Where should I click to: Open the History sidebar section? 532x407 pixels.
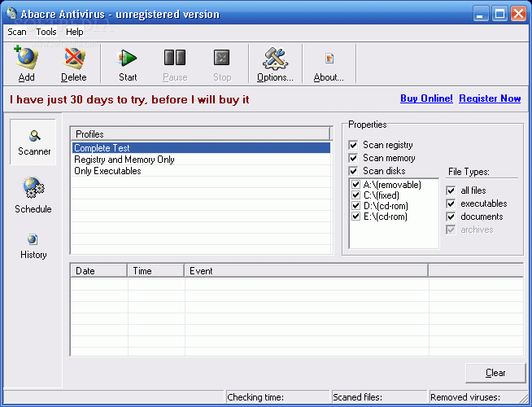[x=33, y=246]
